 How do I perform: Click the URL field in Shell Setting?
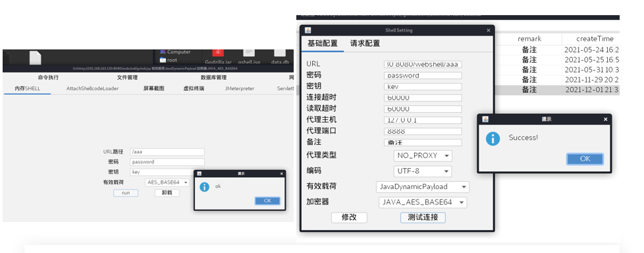click(423, 65)
